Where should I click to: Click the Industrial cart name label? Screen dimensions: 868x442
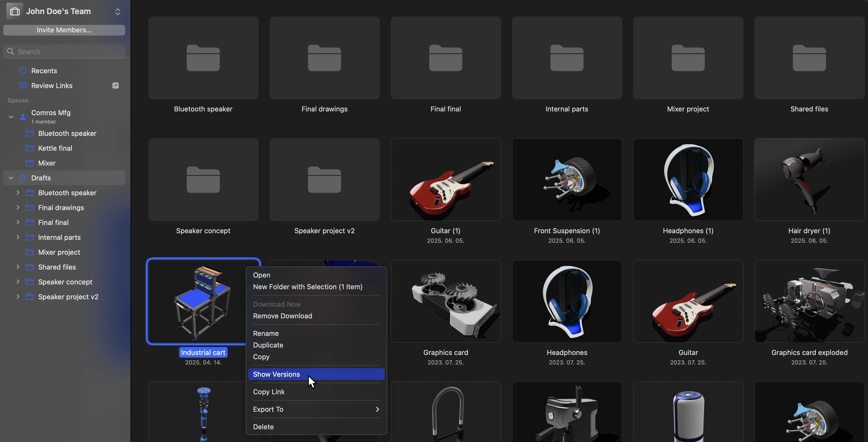[x=203, y=352]
